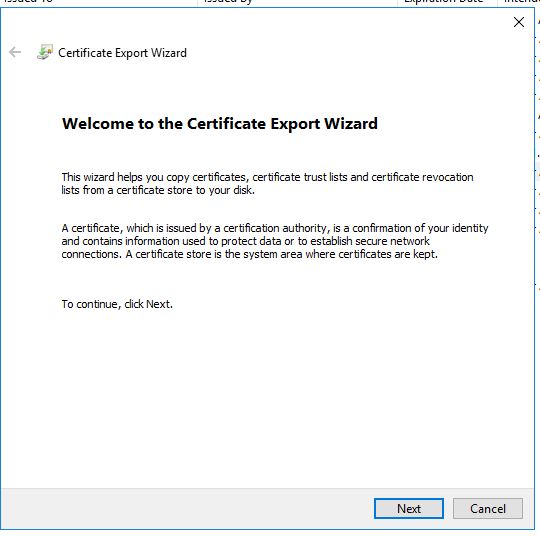Click Next to continue the wizard
Viewport: 540px width, 536px height.
[x=409, y=508]
